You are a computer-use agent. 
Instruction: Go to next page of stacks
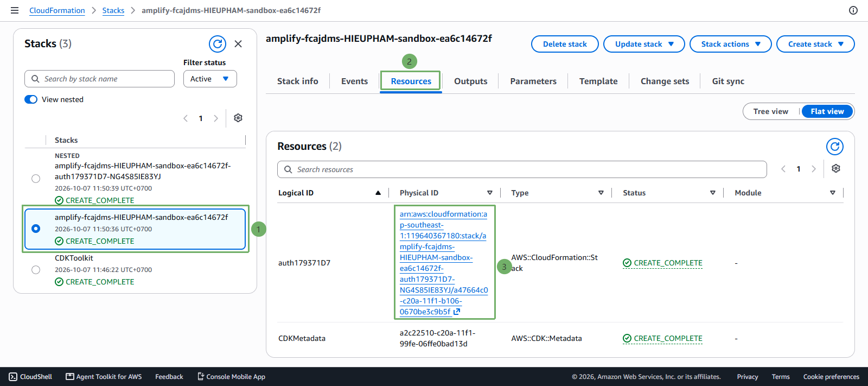216,118
